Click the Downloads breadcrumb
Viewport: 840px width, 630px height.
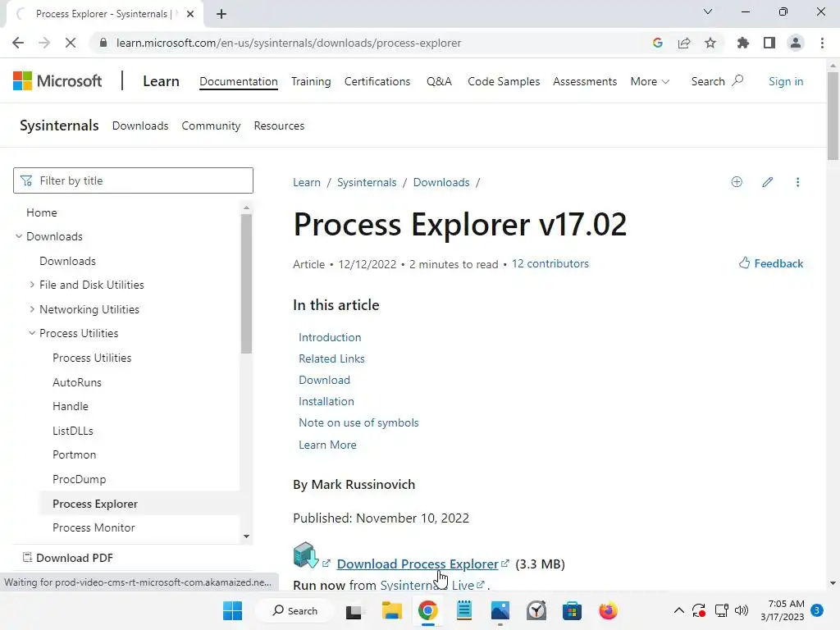[441, 183]
